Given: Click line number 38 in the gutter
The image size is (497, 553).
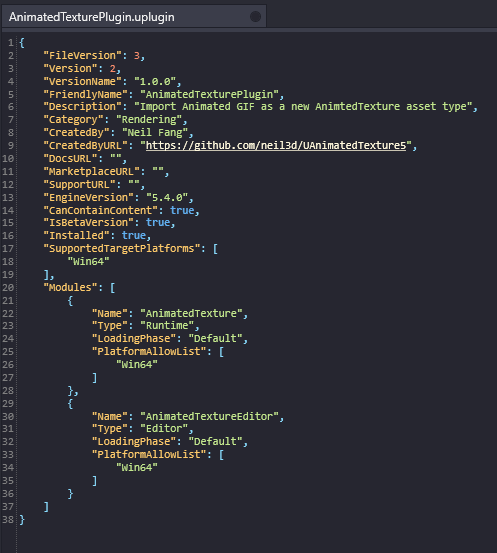Looking at the screenshot, I should pyautogui.click(x=8, y=520).
